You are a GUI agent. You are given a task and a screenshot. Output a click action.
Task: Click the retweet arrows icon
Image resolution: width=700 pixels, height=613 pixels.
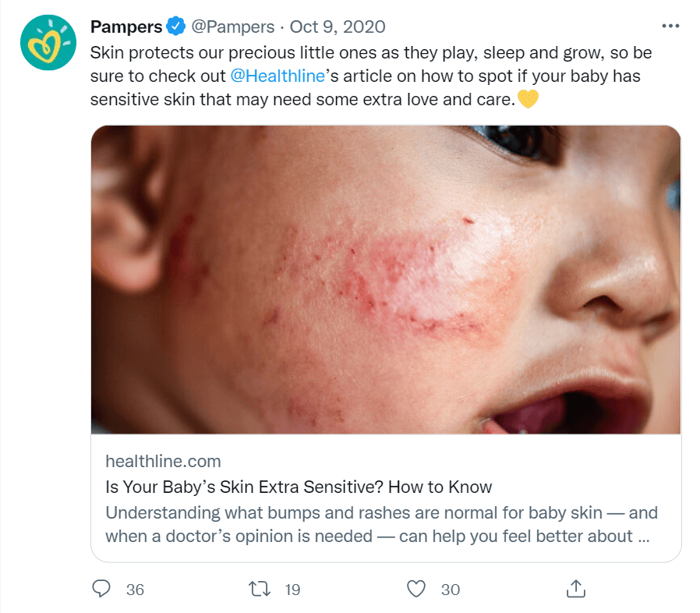[x=260, y=589]
